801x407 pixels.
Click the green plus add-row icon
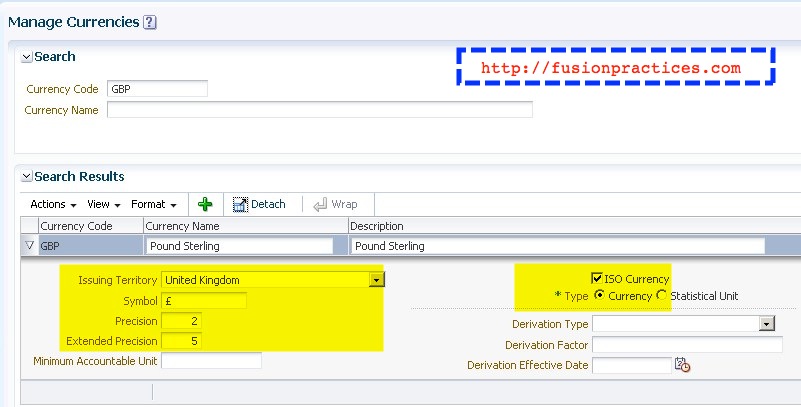[x=205, y=204]
